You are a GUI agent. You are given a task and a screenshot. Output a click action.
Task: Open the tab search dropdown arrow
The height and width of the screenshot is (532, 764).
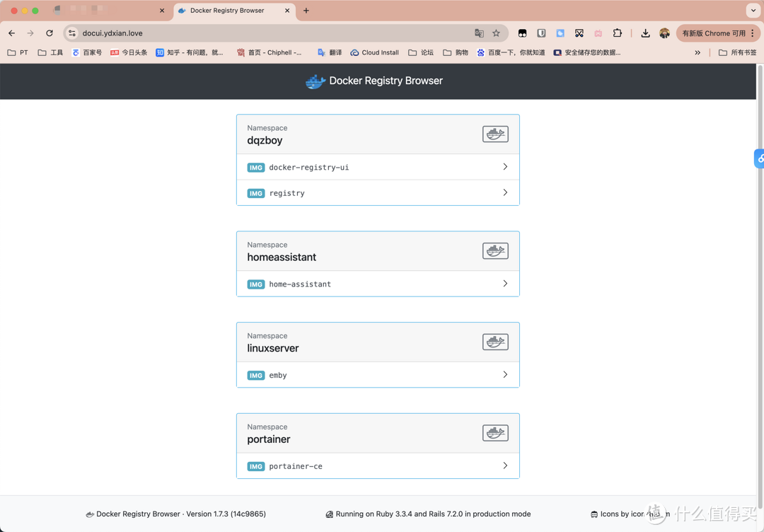753,10
